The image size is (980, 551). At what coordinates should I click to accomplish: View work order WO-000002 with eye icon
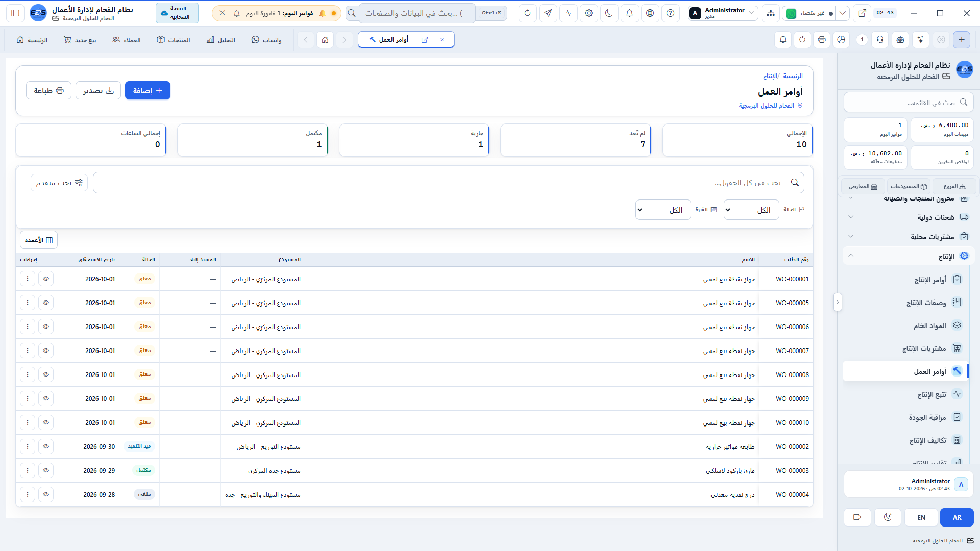pos(46,446)
